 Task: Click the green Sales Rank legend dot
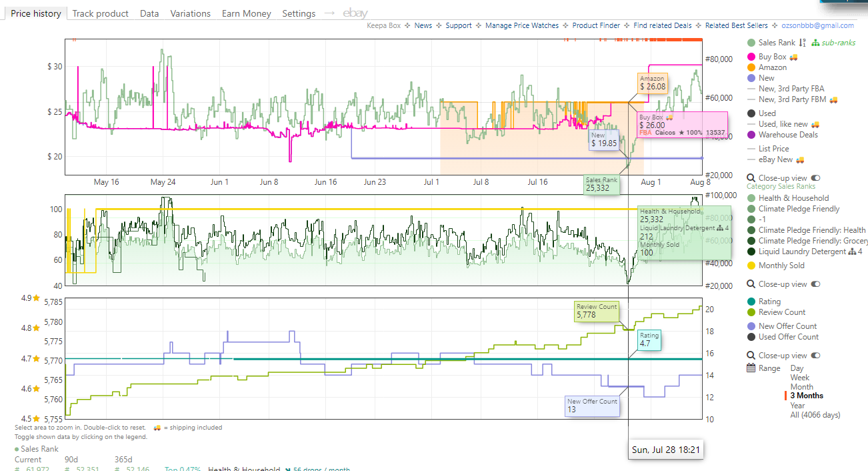coord(751,43)
